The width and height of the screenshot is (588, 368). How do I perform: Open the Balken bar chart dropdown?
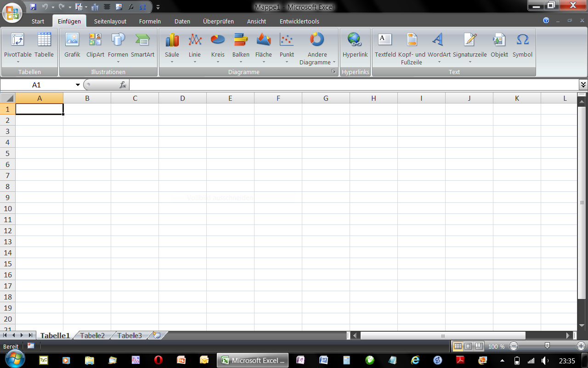pos(241,48)
